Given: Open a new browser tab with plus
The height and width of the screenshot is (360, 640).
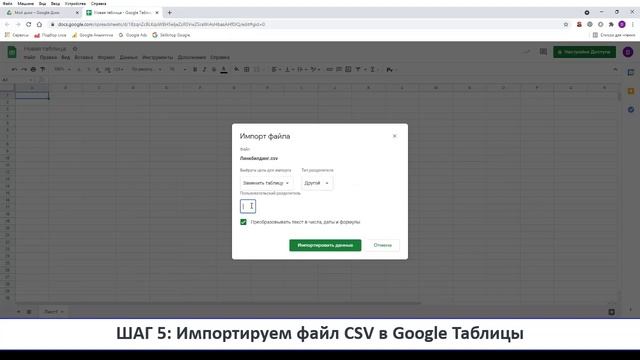Looking at the screenshot, I should pyautogui.click(x=169, y=13).
